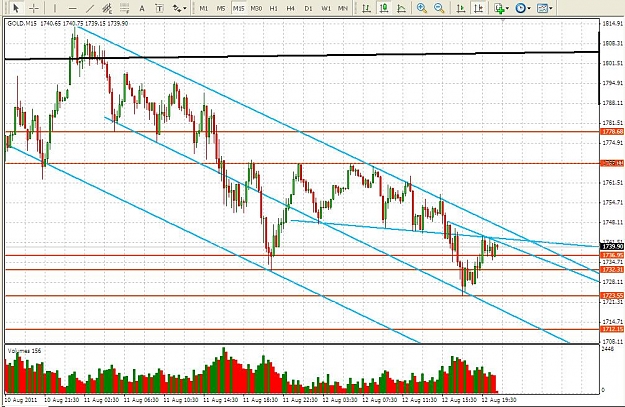Expand the Indicators list dropdown arrow
625x407 pixels.
507,8
